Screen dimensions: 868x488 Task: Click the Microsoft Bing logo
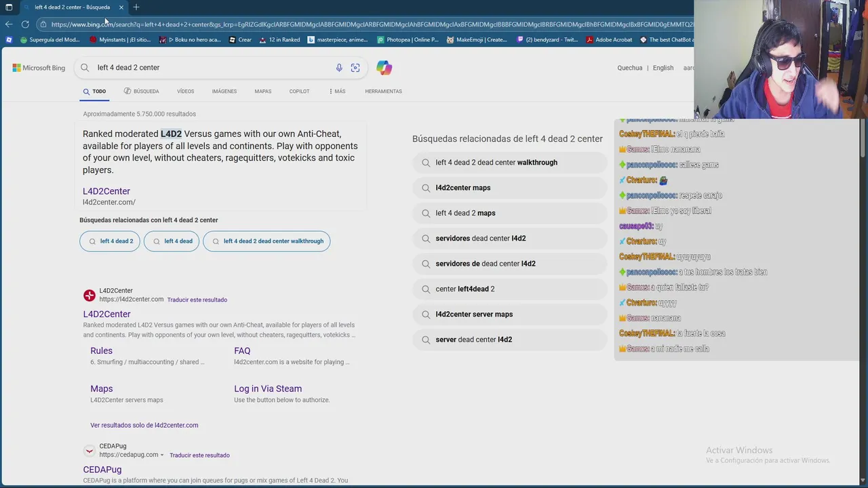click(x=39, y=68)
